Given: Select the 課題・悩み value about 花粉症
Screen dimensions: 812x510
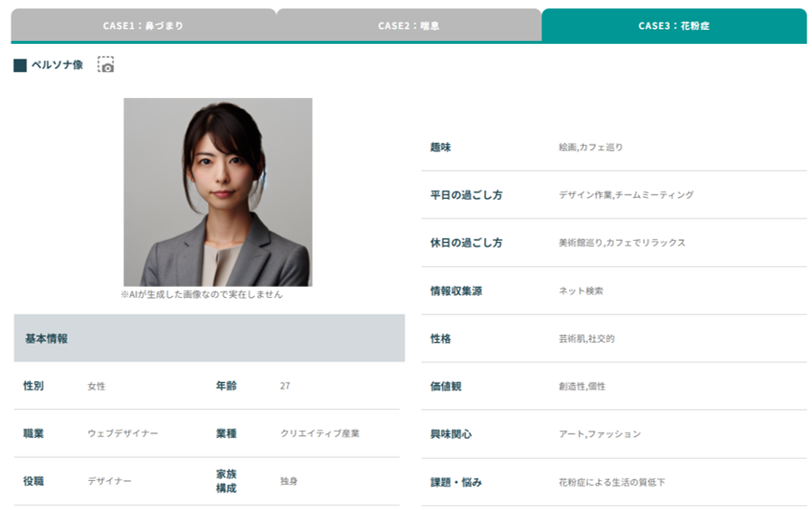Looking at the screenshot, I should (612, 482).
